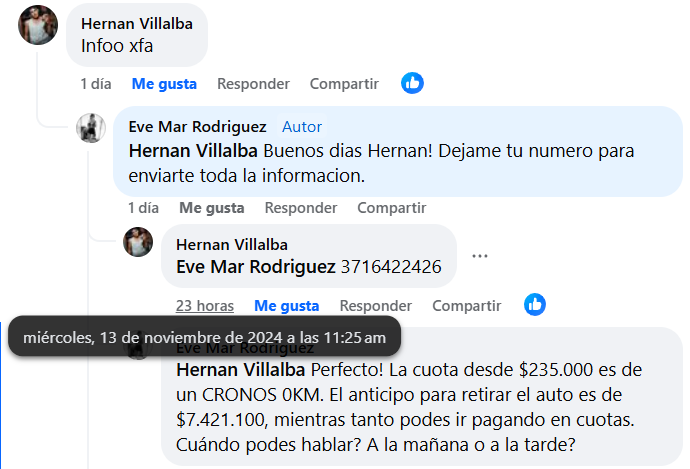Open the 23 horas timestamp link
Image resolution: width=690 pixels, height=469 pixels.
[205, 306]
